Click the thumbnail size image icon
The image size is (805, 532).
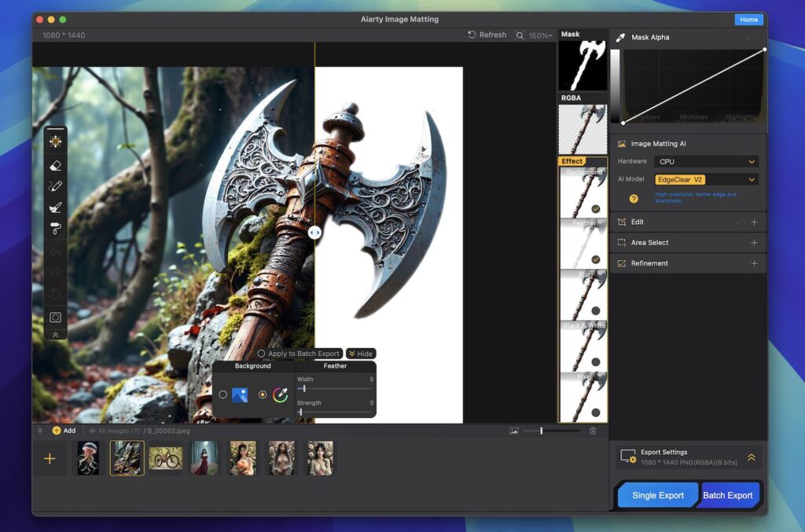(514, 431)
